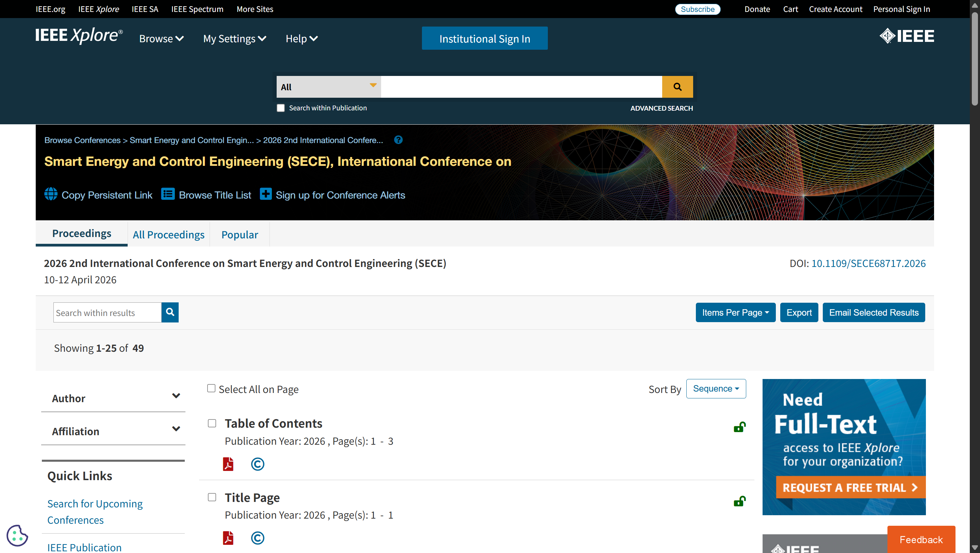Open the Sequence sort dropdown
Viewport: 980px width, 553px height.
(716, 389)
